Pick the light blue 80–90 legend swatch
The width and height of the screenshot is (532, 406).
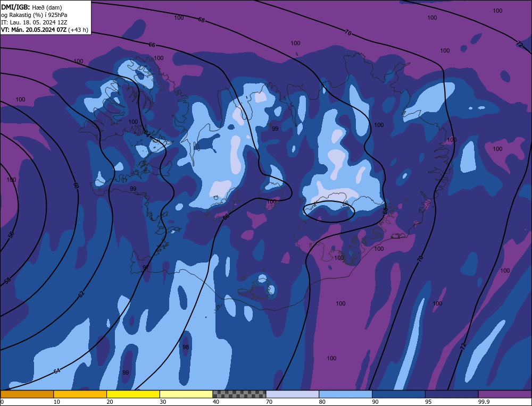pos(345,394)
